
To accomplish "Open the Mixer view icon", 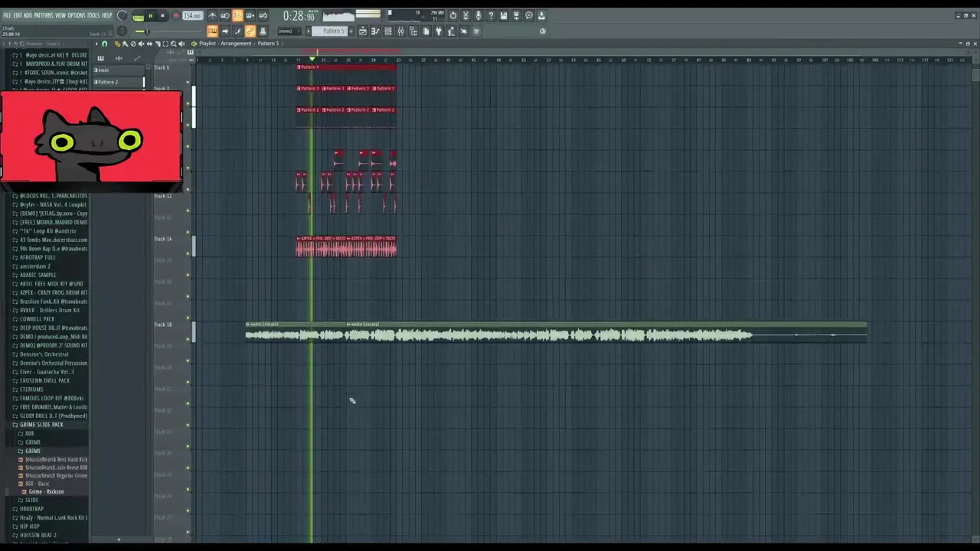I will tap(400, 31).
